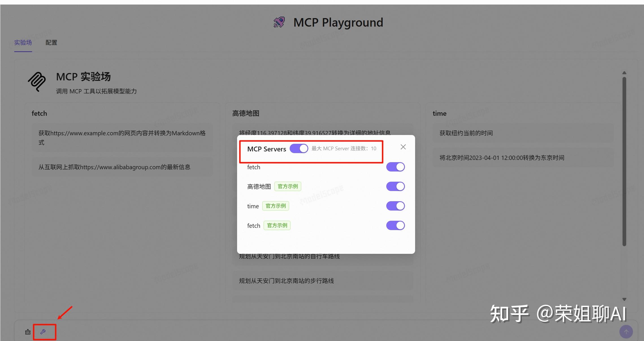The image size is (644, 341).
Task: Click the 官方示例 badge next to time
Action: (276, 206)
